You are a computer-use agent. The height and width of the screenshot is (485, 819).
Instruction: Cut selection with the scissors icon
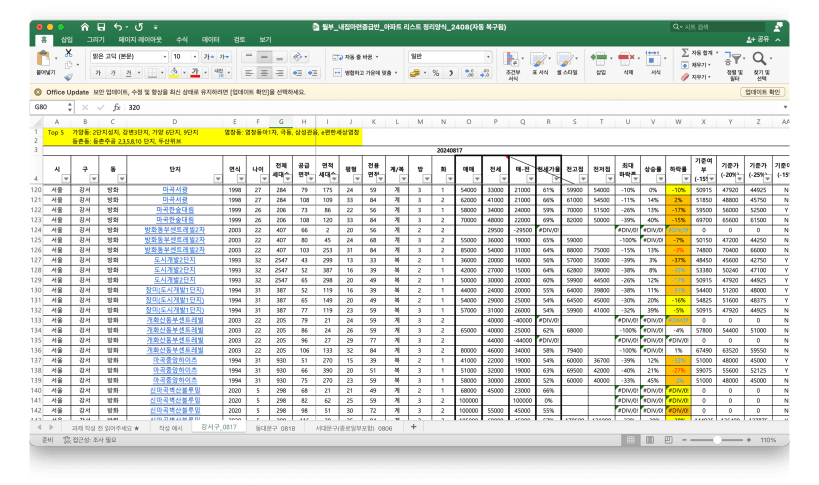coord(68,53)
